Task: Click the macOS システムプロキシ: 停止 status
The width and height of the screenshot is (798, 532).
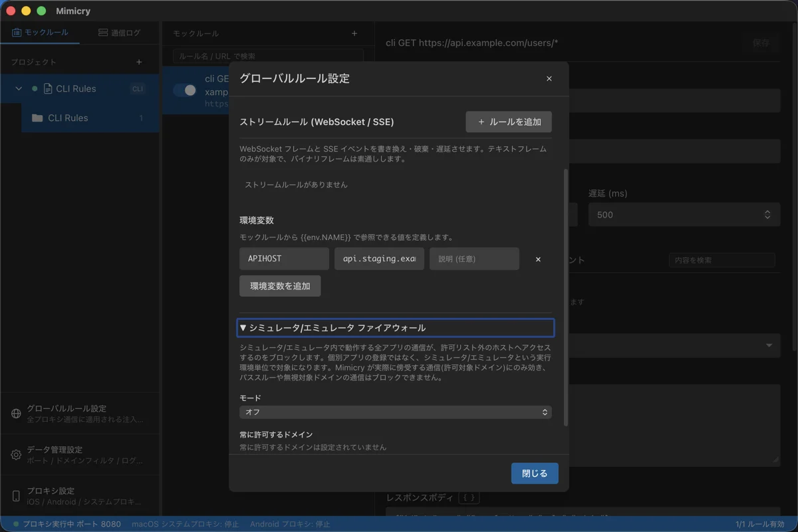Action: 186,524
